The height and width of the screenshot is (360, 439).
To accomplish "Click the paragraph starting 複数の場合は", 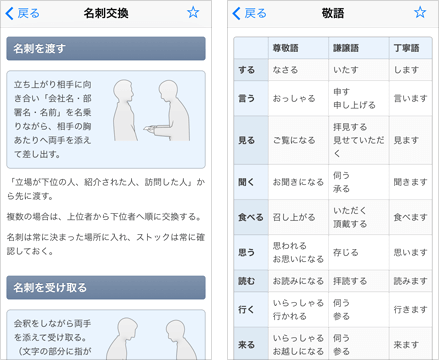I will pos(104,217).
